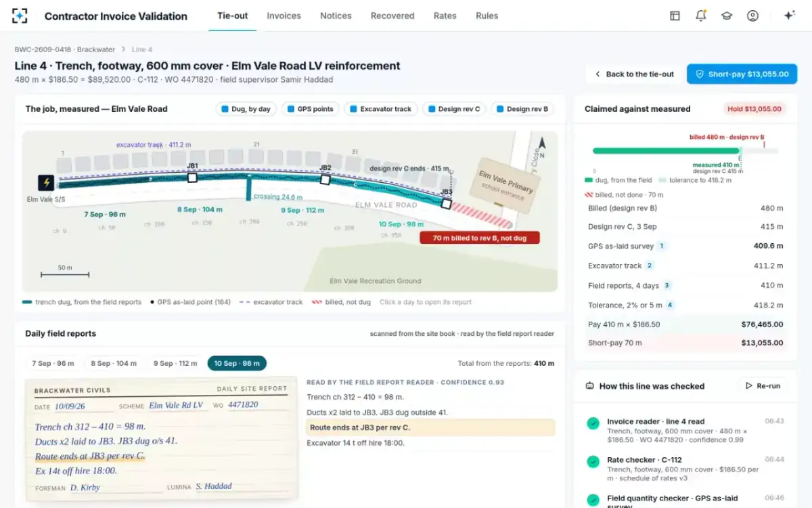Open footnote 2 for Excavator track
The image size is (812, 508).
(650, 266)
